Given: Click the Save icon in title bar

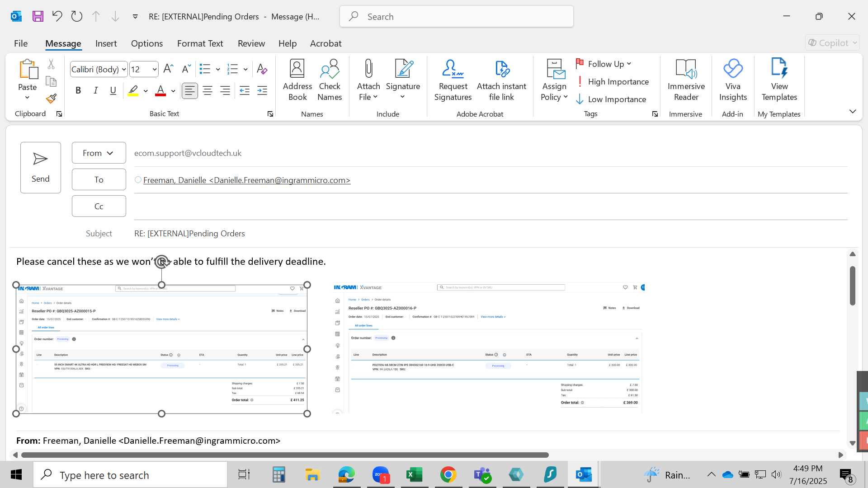Looking at the screenshot, I should 38,17.
